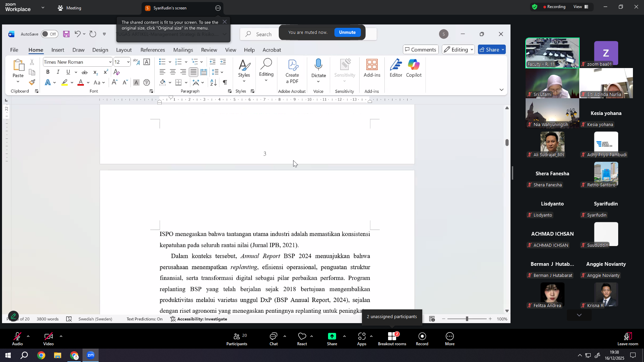Click the document vertical scrollbar thumb
This screenshot has width=644, height=362.
coord(507,142)
